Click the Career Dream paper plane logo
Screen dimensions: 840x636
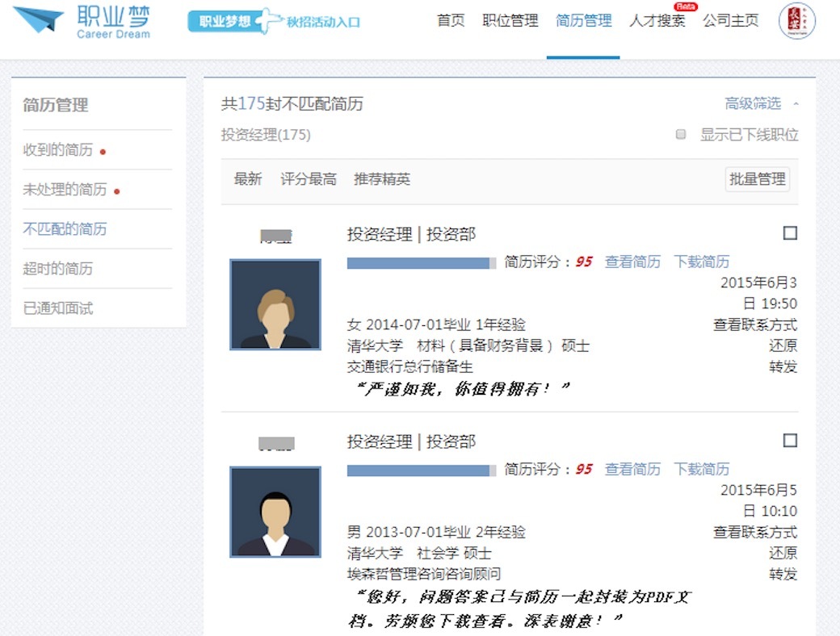38,20
